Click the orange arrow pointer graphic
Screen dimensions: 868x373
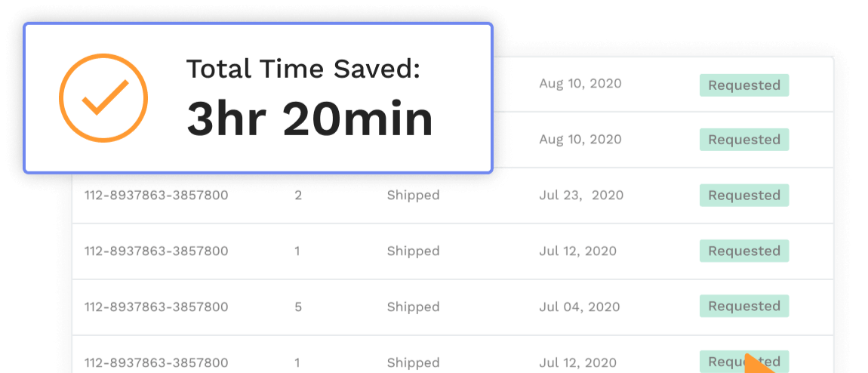(x=759, y=363)
